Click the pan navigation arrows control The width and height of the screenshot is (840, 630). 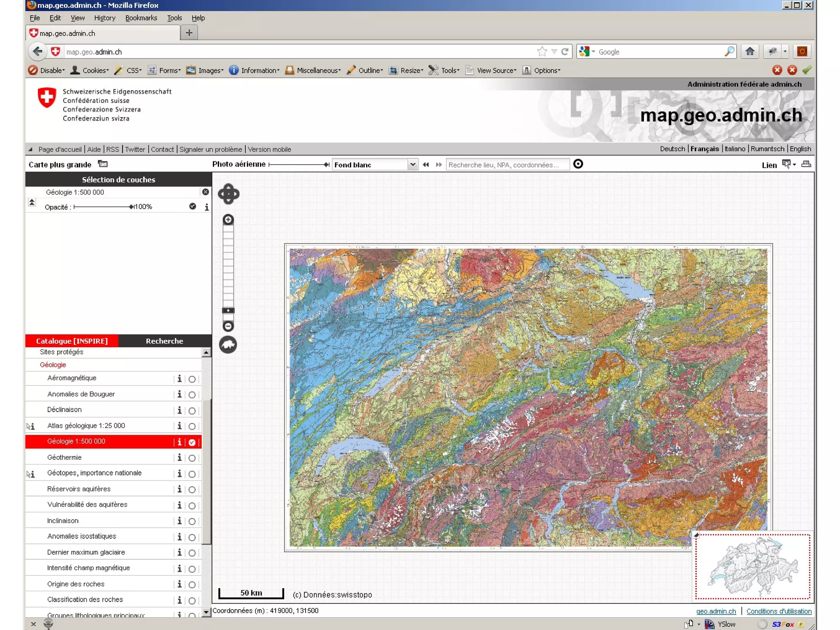(x=228, y=194)
